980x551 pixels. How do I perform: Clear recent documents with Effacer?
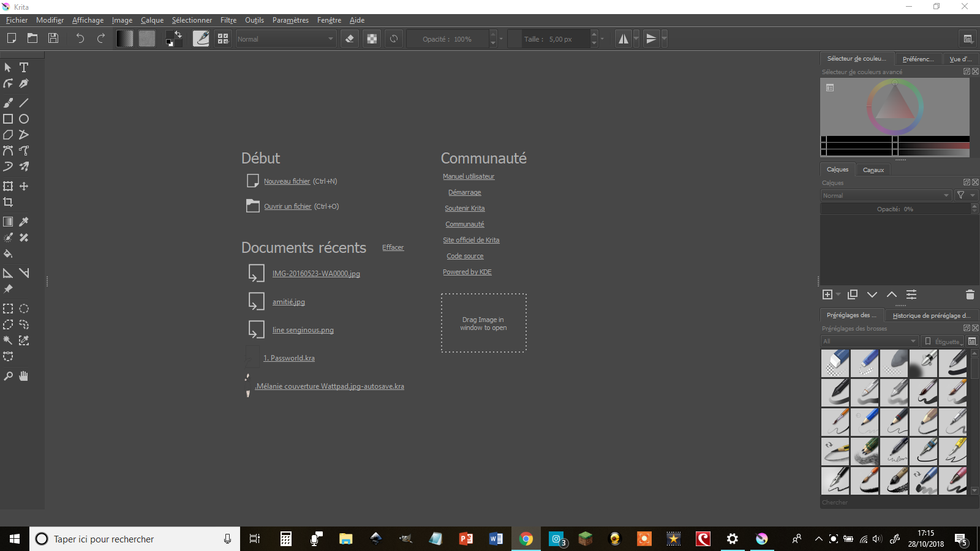tap(393, 247)
